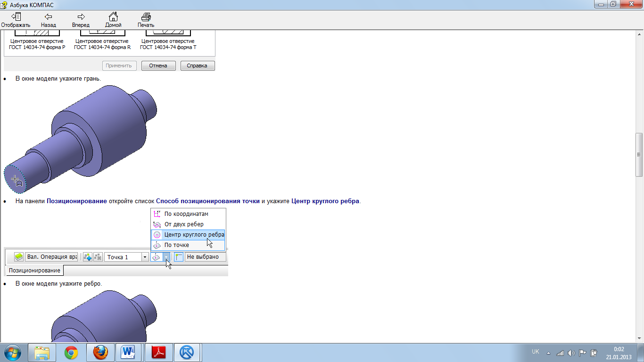The height and width of the screenshot is (362, 644).
Task: Click the Не выбрано field
Action: 205,257
